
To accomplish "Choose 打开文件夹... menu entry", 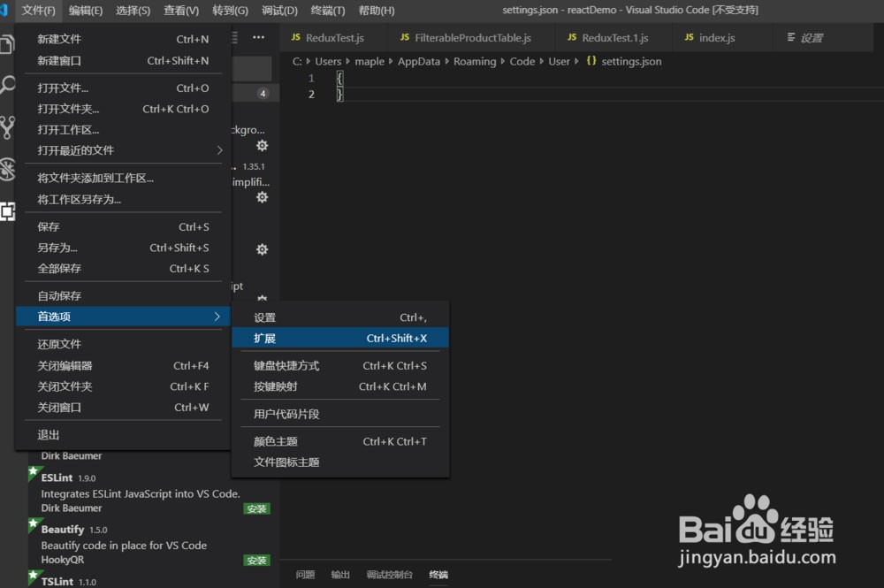I will 124,110.
